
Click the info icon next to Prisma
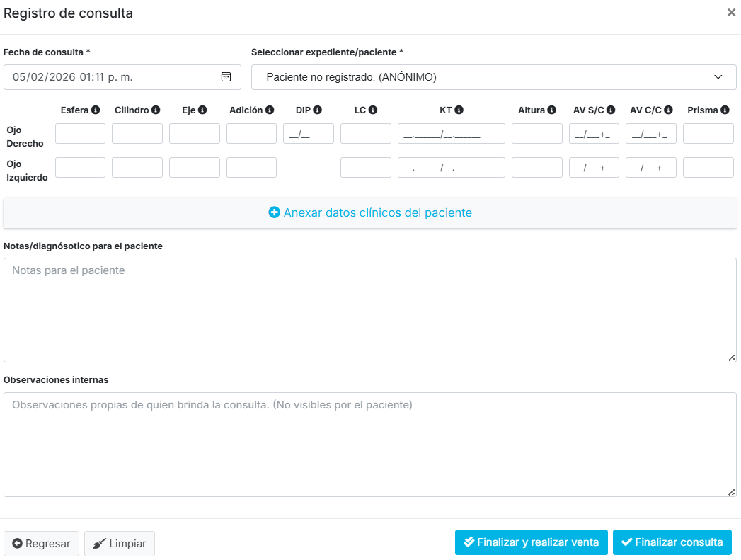(725, 110)
